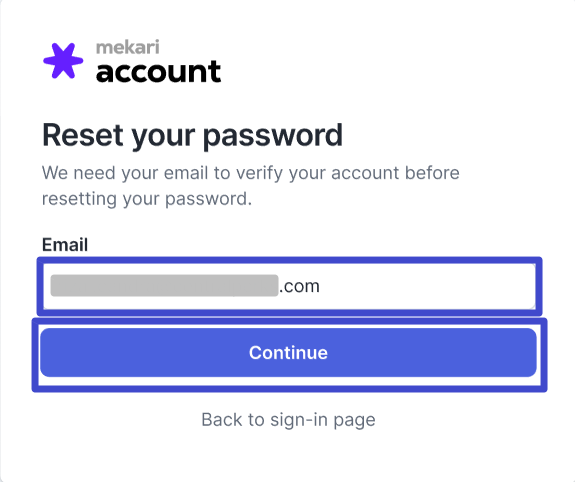Click the word "sign-in" in bottom link

(x=299, y=420)
